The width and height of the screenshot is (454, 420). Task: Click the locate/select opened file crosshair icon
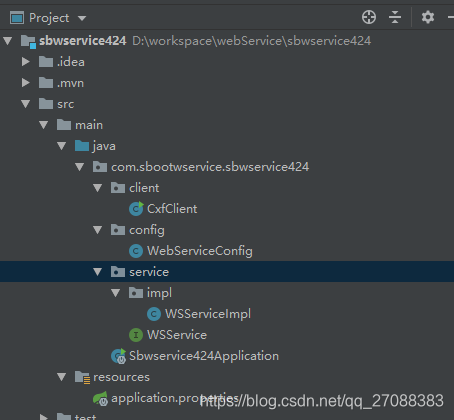[369, 17]
